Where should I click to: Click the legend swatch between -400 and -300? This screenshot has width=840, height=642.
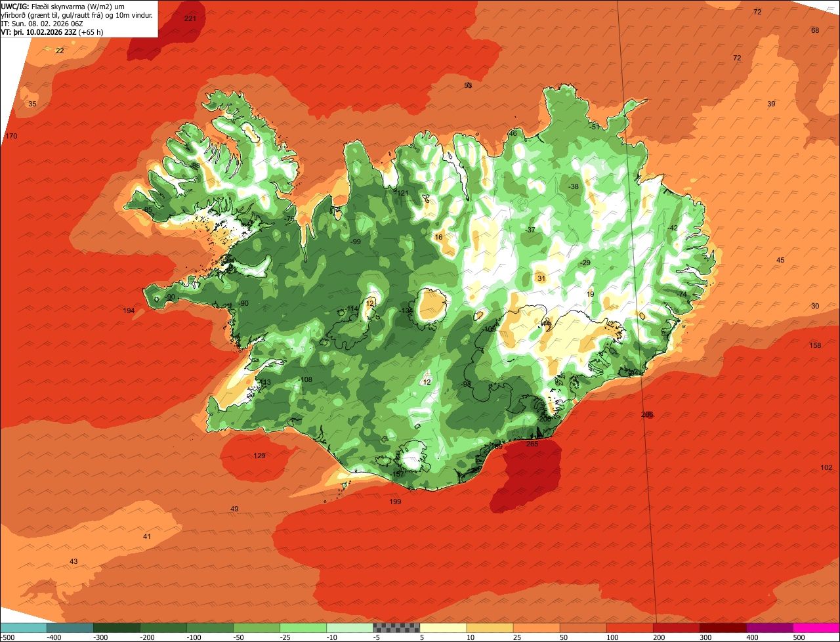point(70,628)
